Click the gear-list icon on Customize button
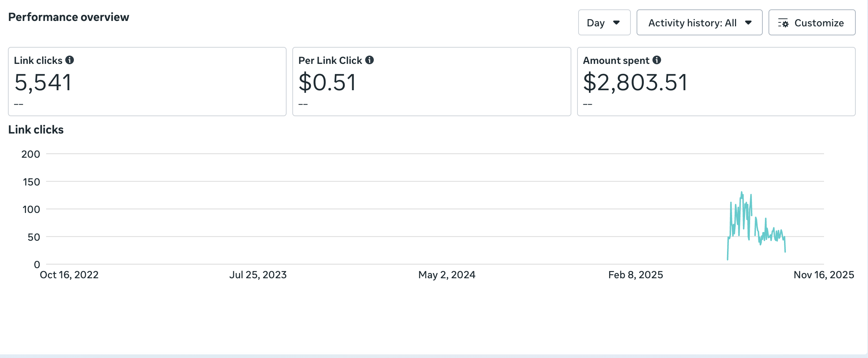868x358 pixels. click(x=783, y=23)
